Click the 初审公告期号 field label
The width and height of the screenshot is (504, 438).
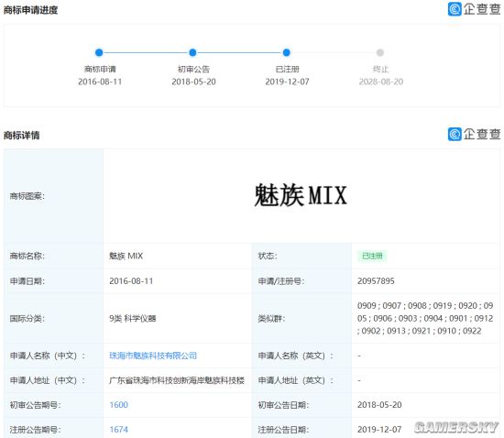pyautogui.click(x=36, y=405)
